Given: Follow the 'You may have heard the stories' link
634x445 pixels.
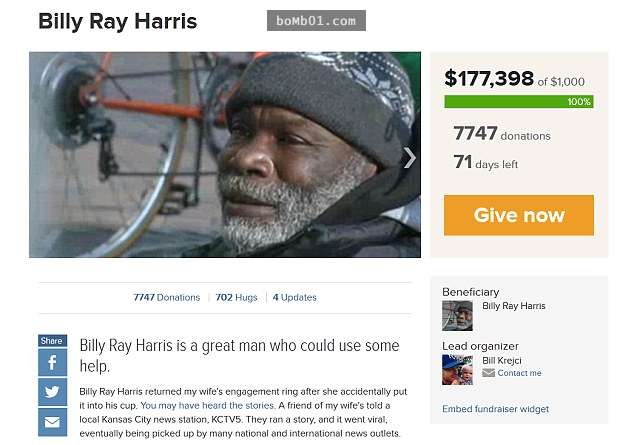Looking at the screenshot, I should coord(207,405).
